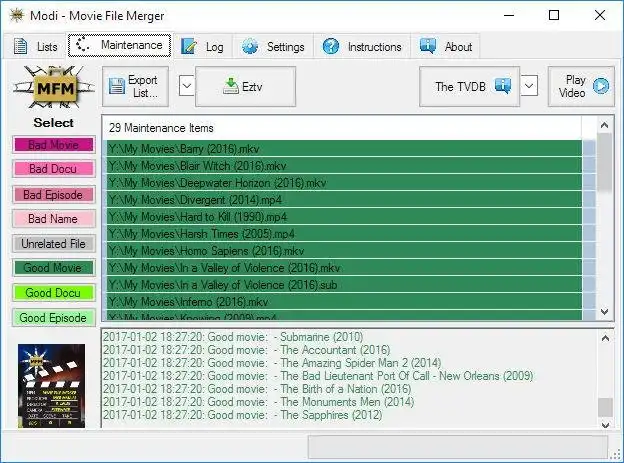This screenshot has height=463, width=624.
Task: Open the Log tab
Action: pyautogui.click(x=203, y=47)
